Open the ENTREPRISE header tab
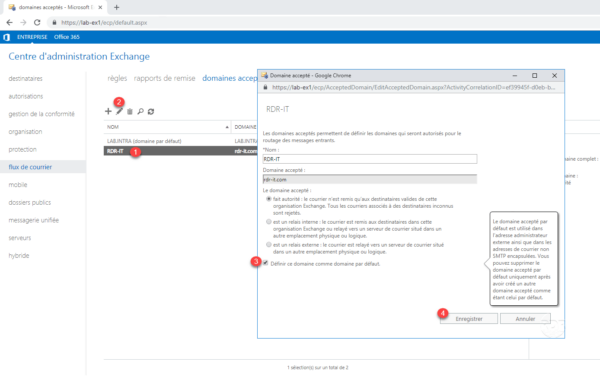Image resolution: width=600 pixels, height=380 pixels. pyautogui.click(x=32, y=37)
